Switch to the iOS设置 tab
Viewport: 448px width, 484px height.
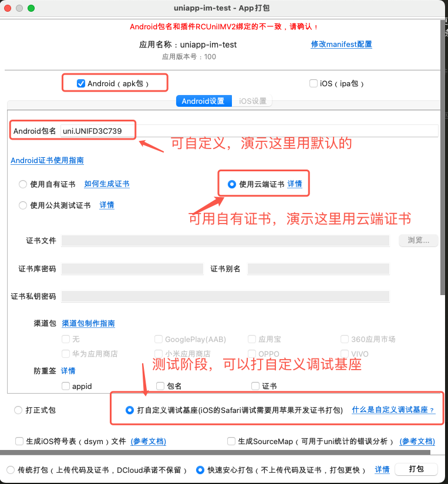[252, 101]
